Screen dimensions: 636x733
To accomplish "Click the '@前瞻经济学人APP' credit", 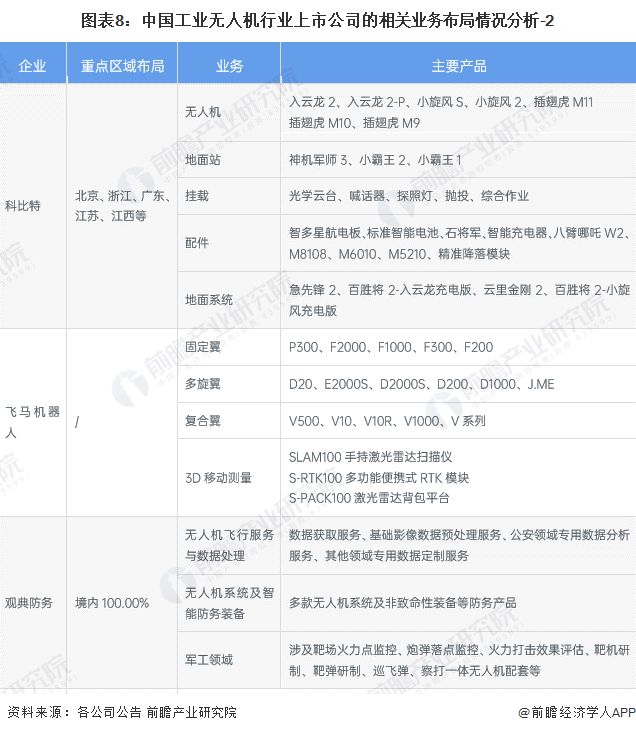I will coord(578,712).
